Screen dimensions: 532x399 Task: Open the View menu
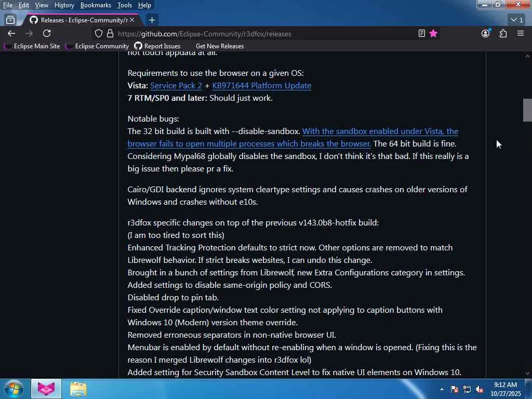click(42, 5)
